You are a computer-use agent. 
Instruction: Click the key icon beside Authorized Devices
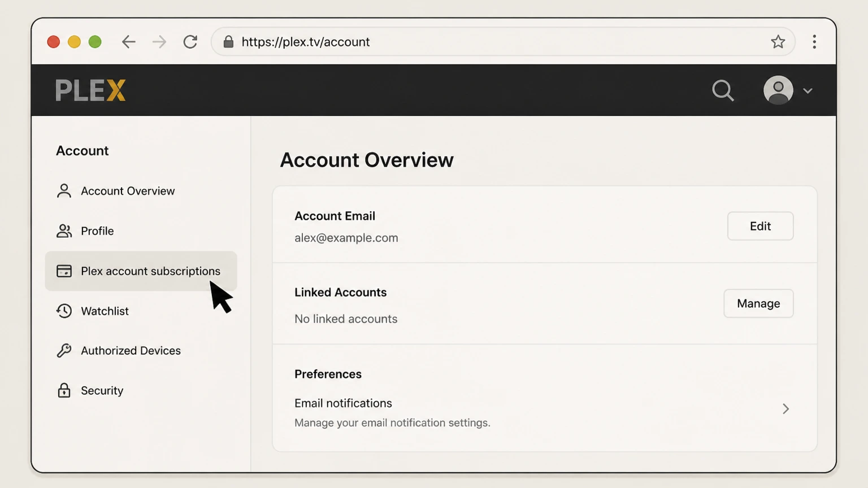(64, 351)
